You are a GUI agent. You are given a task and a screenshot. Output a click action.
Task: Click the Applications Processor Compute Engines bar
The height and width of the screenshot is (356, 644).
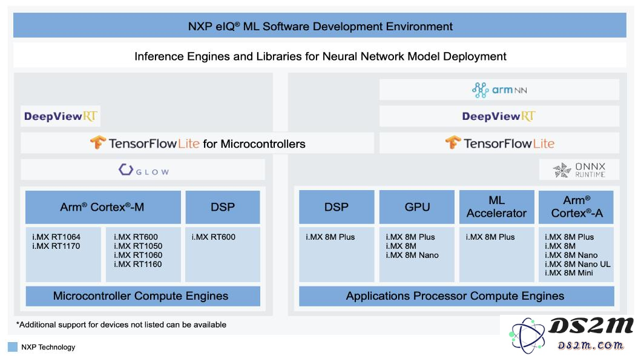tap(456, 296)
